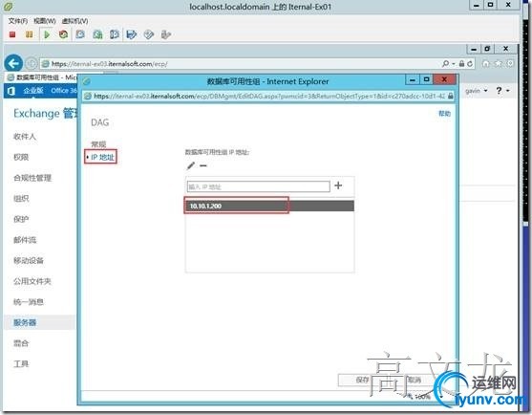Open the gavin user dropdown
The height and width of the screenshot is (415, 532).
[x=477, y=91]
